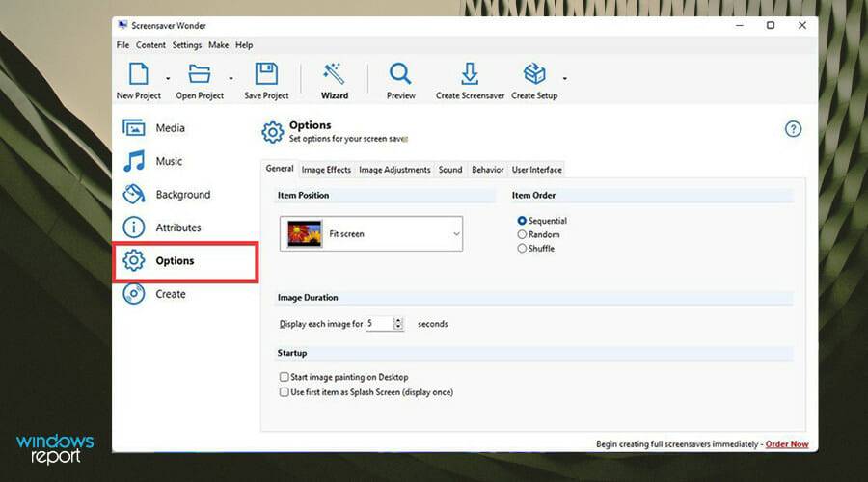
Task: Open the dropdown arrow beside Create Setup
Action: (564, 79)
